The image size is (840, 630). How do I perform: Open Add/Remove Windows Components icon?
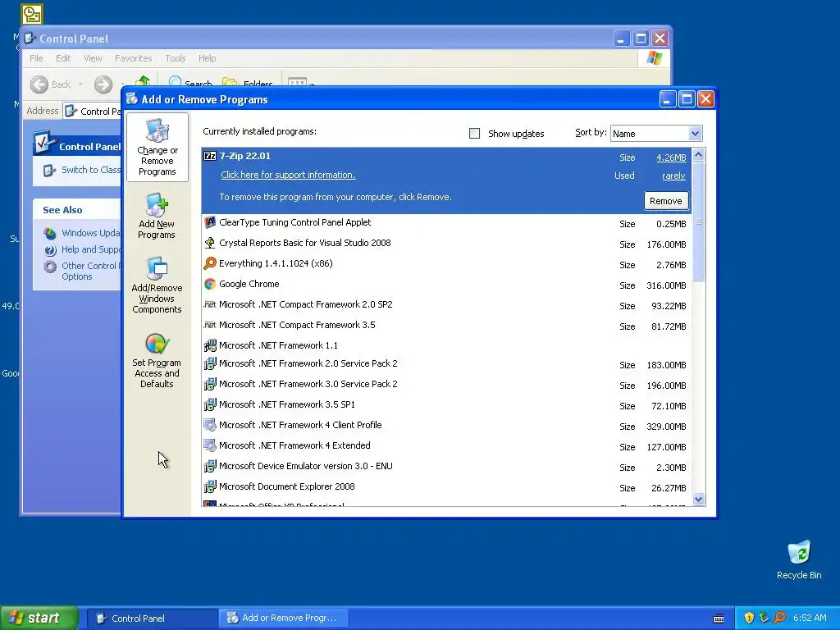157,268
